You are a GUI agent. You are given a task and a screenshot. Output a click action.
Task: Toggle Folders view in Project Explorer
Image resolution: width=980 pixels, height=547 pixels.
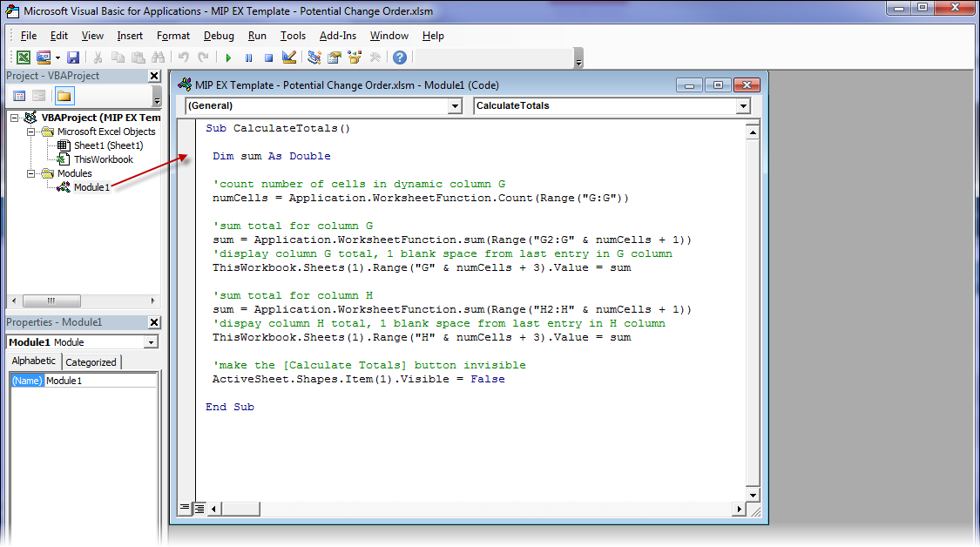point(64,95)
